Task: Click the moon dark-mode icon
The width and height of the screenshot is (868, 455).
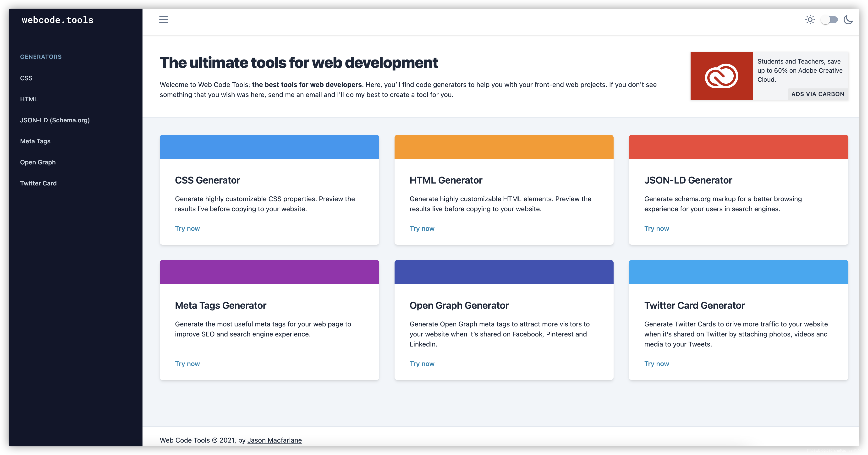Action: pyautogui.click(x=848, y=20)
